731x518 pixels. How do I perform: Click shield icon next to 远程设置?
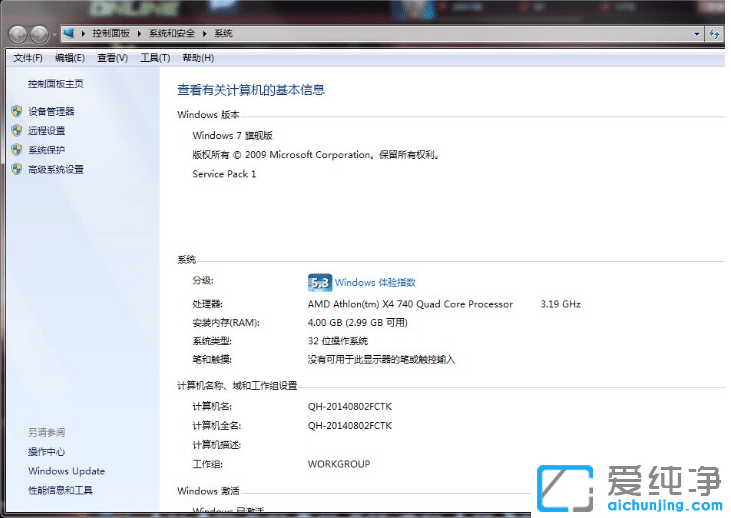(x=17, y=131)
